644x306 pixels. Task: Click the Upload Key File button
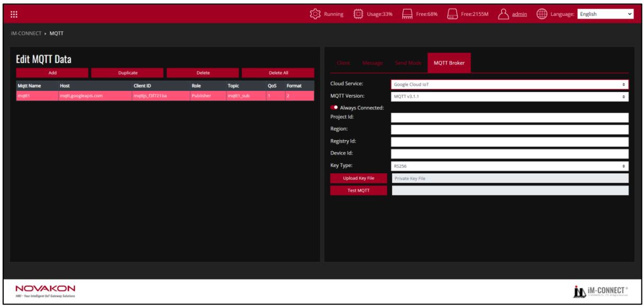coord(359,178)
